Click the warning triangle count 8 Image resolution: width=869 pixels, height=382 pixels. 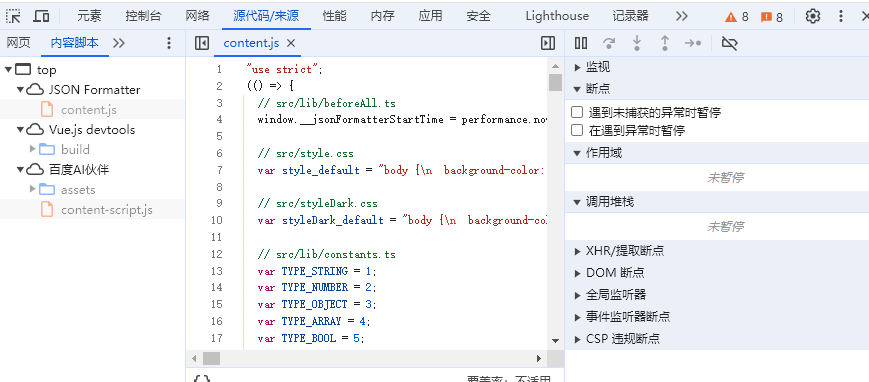[x=737, y=17]
